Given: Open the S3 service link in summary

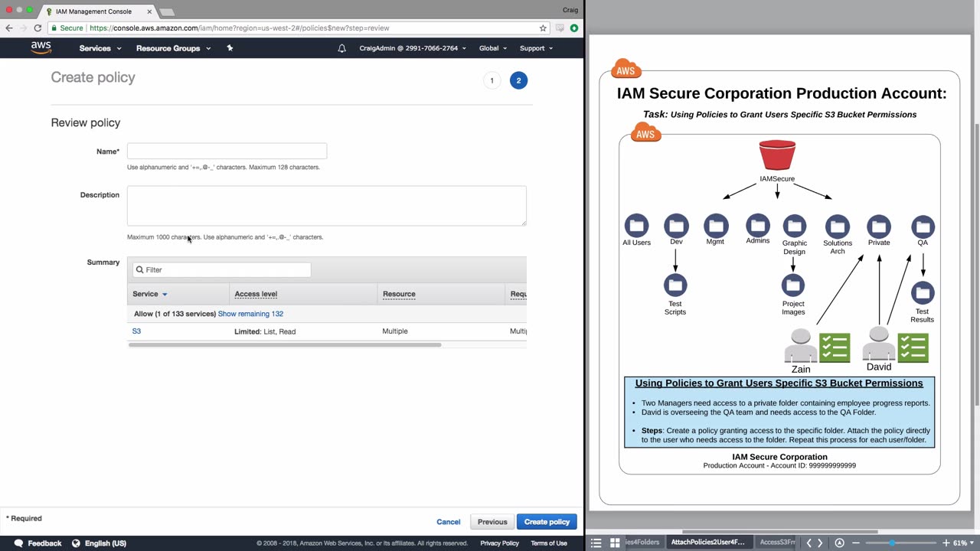Looking at the screenshot, I should point(136,331).
